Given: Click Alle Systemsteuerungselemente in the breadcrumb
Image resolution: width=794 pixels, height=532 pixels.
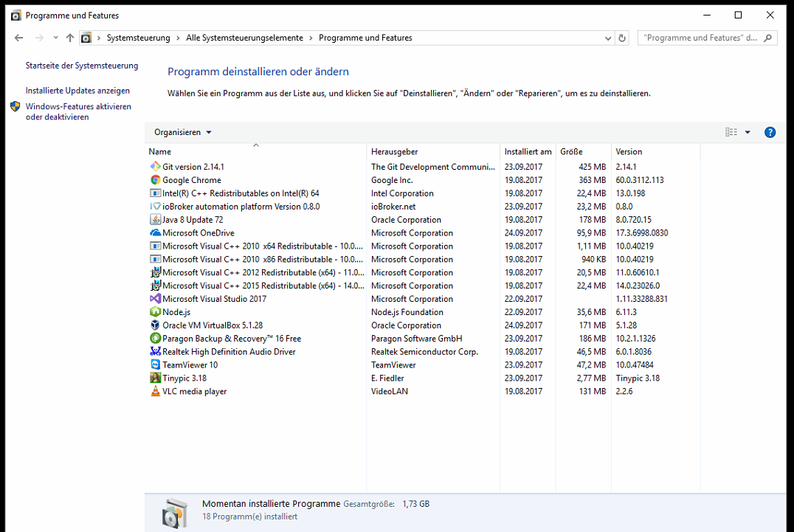Looking at the screenshot, I should (x=244, y=38).
